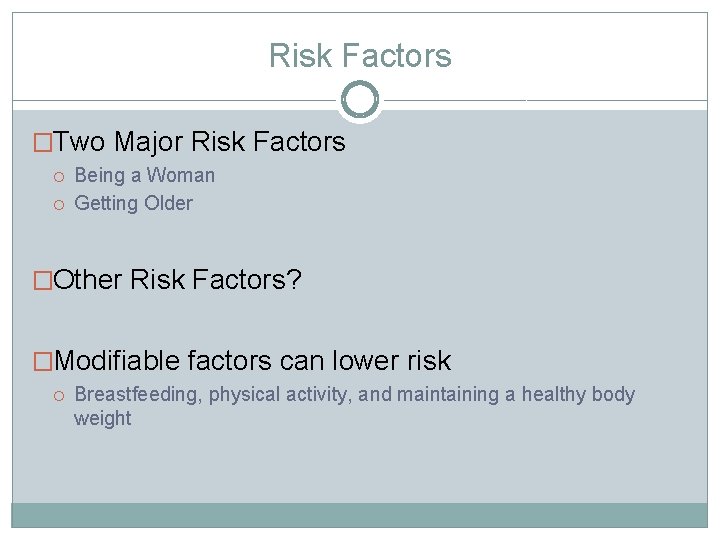Viewport: 720px width, 540px height.
Task: Click the round bullet beside Getting Older
Action: [x=60, y=204]
